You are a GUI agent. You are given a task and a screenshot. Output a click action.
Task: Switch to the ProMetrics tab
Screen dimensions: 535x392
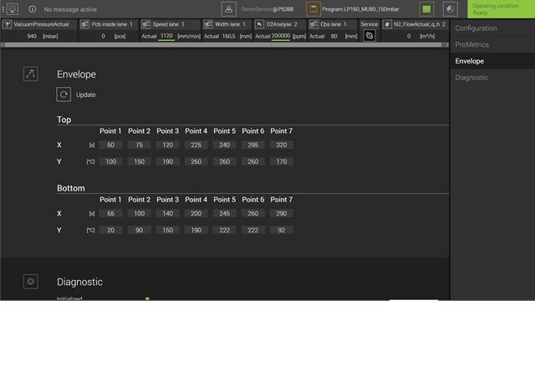pos(472,44)
